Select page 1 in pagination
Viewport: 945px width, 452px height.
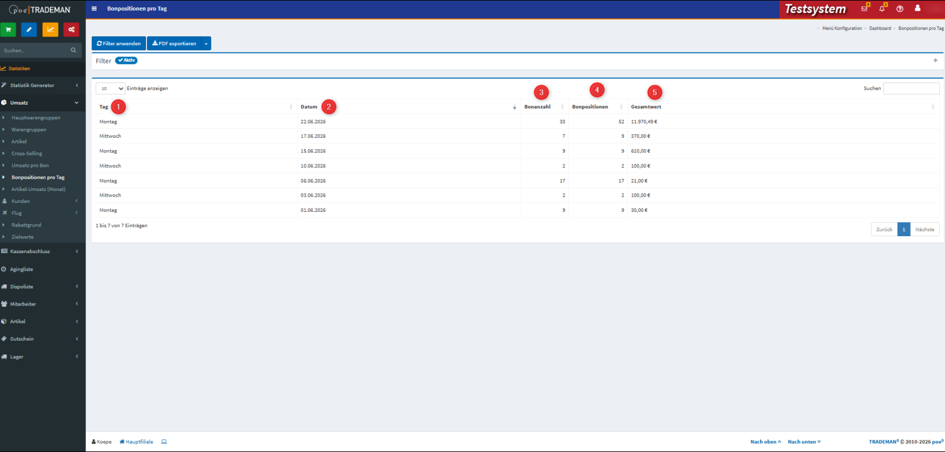click(904, 230)
